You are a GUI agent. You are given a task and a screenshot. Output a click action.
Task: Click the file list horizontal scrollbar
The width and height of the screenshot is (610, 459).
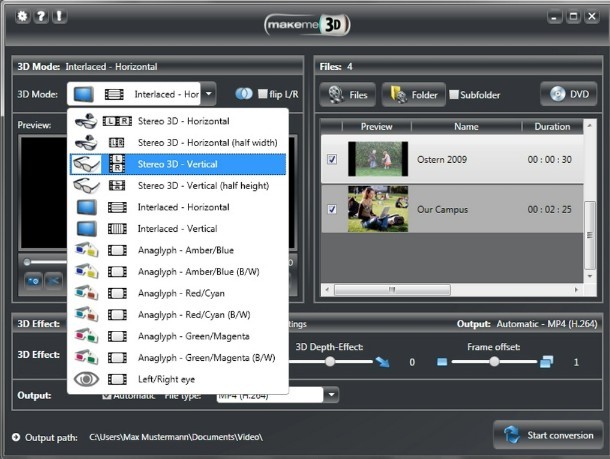tap(393, 290)
